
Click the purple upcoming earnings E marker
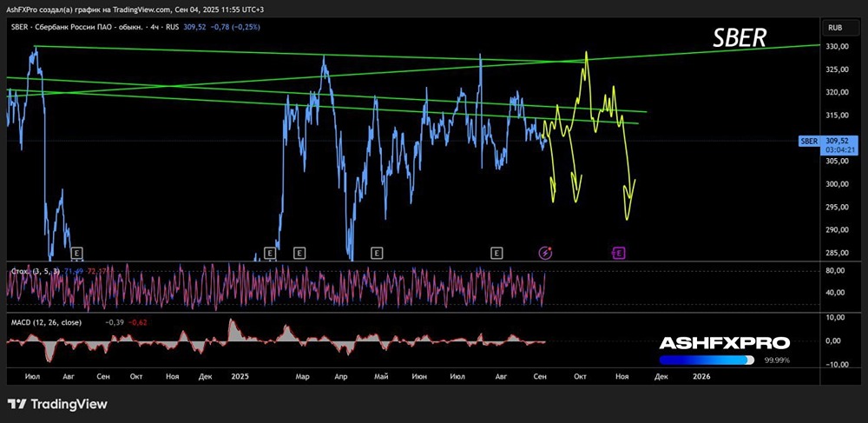tap(620, 254)
